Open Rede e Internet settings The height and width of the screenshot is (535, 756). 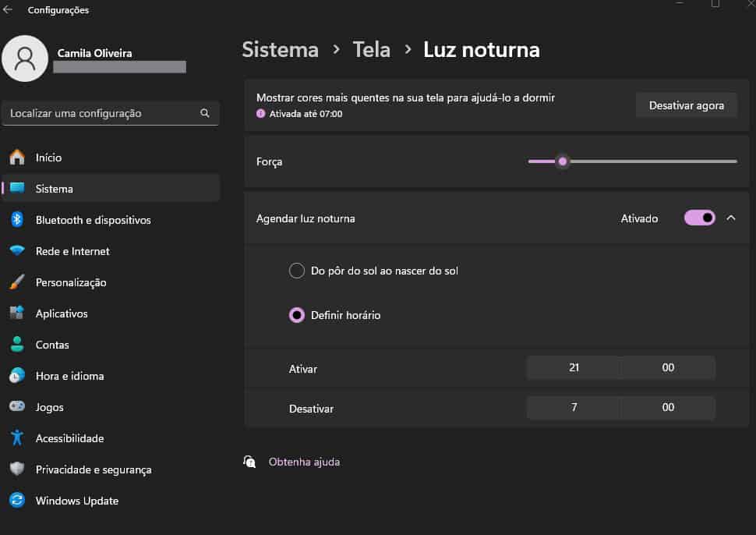(x=72, y=251)
